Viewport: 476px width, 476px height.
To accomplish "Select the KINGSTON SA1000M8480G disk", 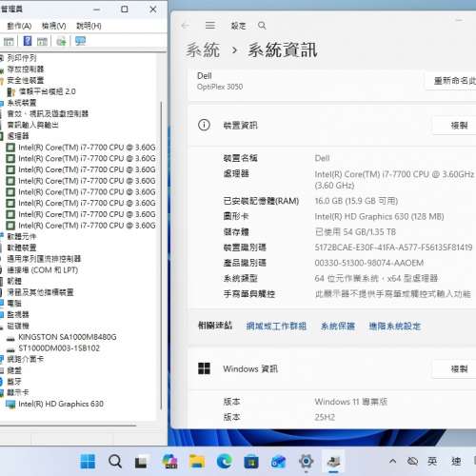I will tap(68, 337).
